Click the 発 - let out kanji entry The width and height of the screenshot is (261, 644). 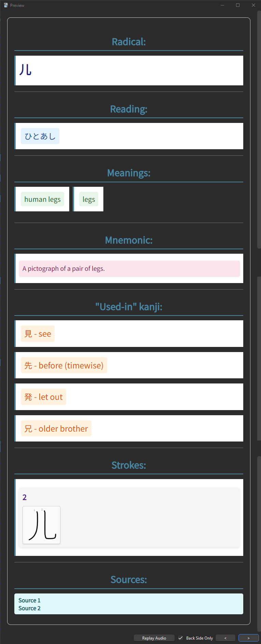(43, 397)
